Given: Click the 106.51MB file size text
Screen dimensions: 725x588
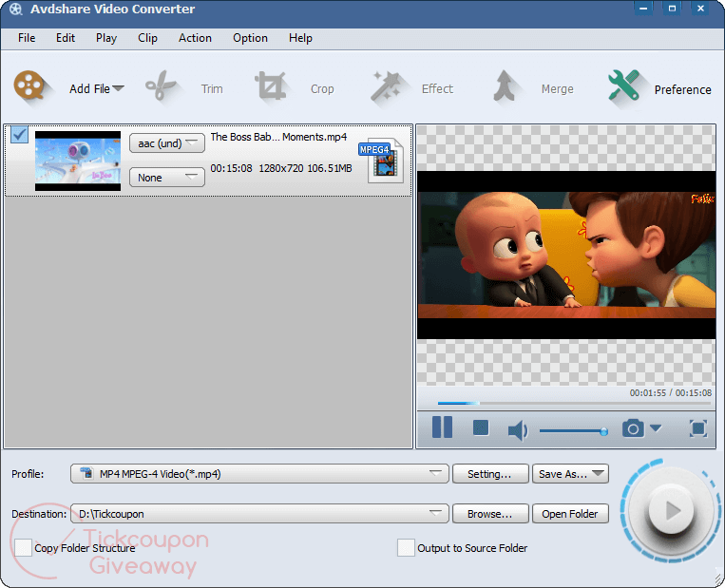Looking at the screenshot, I should point(330,168).
